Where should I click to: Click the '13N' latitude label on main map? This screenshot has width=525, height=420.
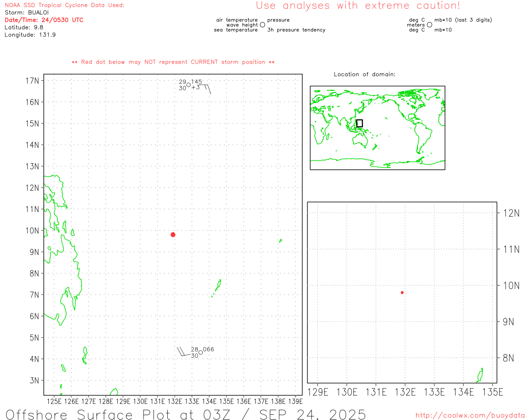(32, 167)
